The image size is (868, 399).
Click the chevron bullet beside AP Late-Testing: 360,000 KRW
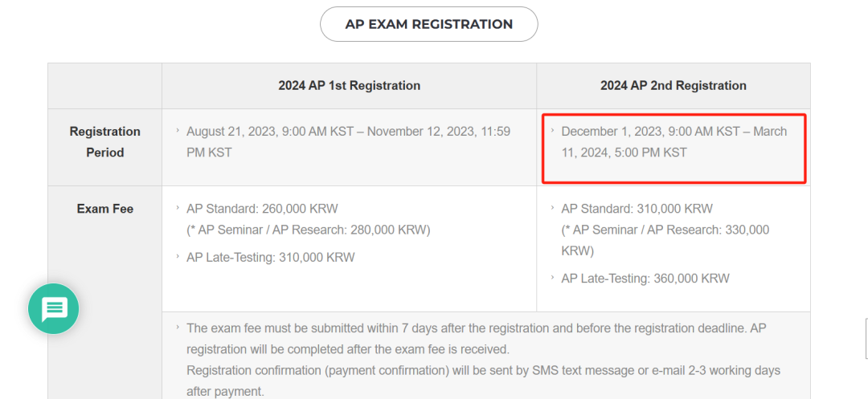point(552,277)
